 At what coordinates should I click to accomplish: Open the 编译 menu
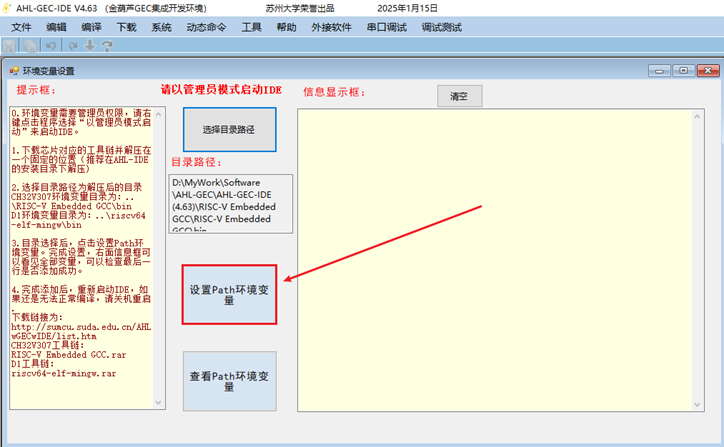coord(91,27)
